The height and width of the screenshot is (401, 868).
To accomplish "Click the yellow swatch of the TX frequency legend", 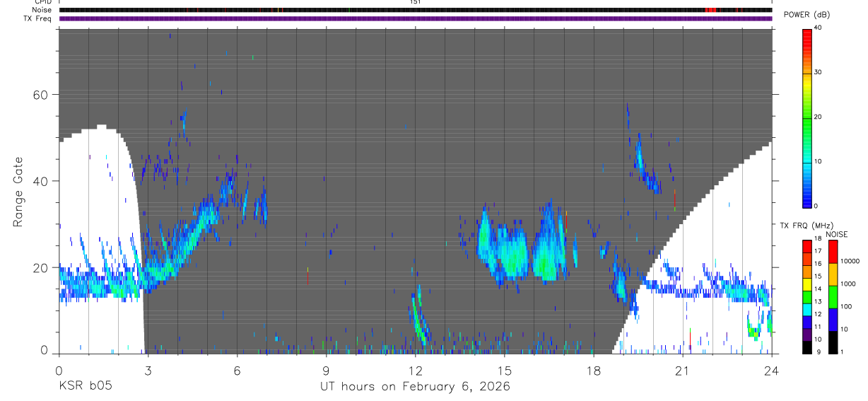I will pos(807,283).
